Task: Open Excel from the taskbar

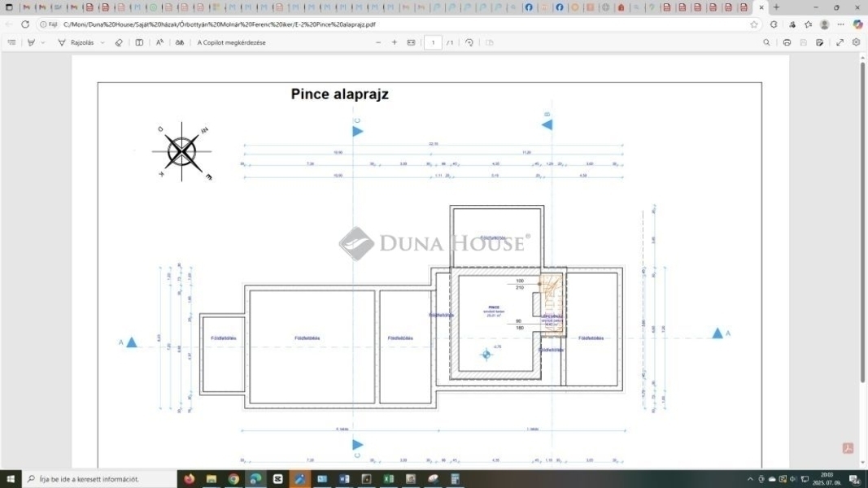Action: (389, 479)
